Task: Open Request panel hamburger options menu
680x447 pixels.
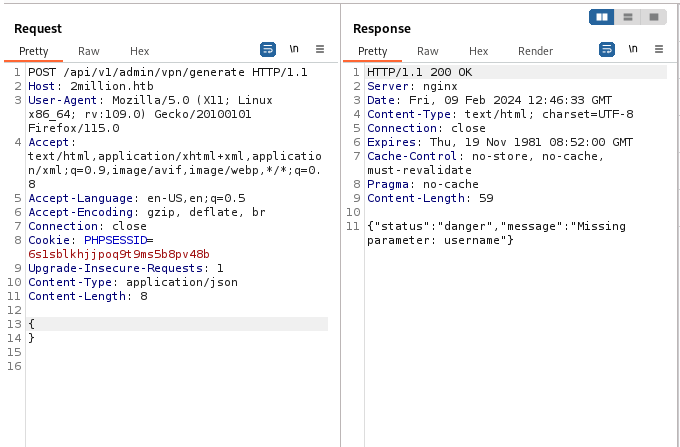Action: pyautogui.click(x=320, y=49)
